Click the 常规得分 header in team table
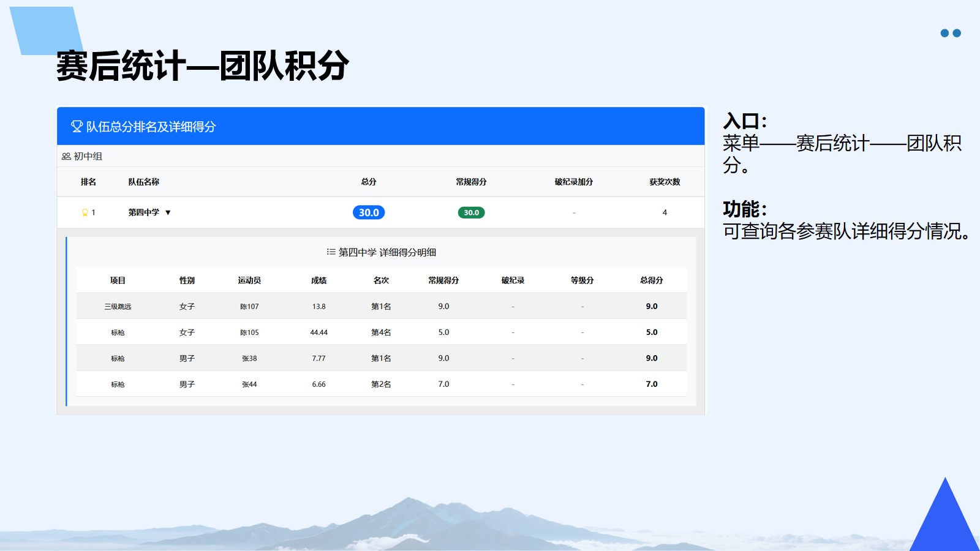 pyautogui.click(x=471, y=182)
